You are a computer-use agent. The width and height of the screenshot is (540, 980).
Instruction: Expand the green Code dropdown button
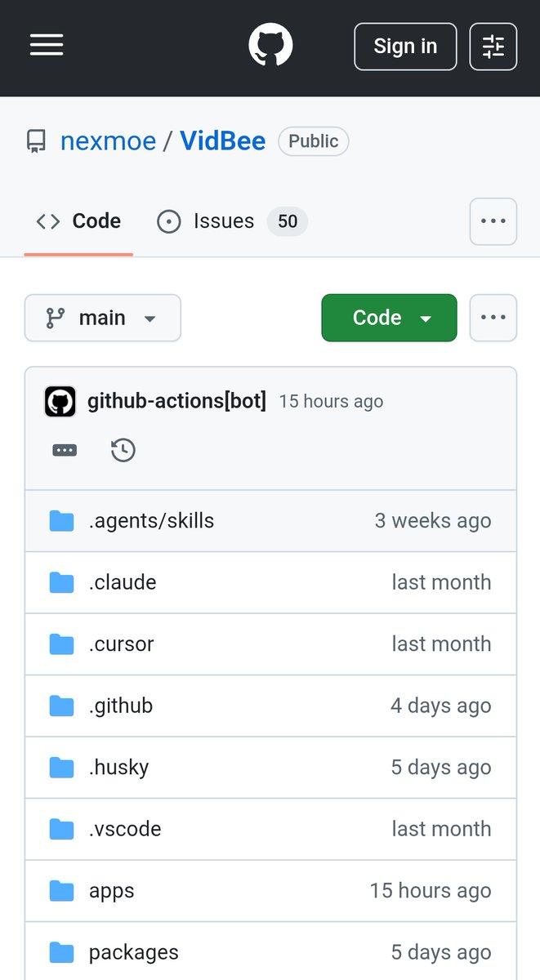click(390, 318)
